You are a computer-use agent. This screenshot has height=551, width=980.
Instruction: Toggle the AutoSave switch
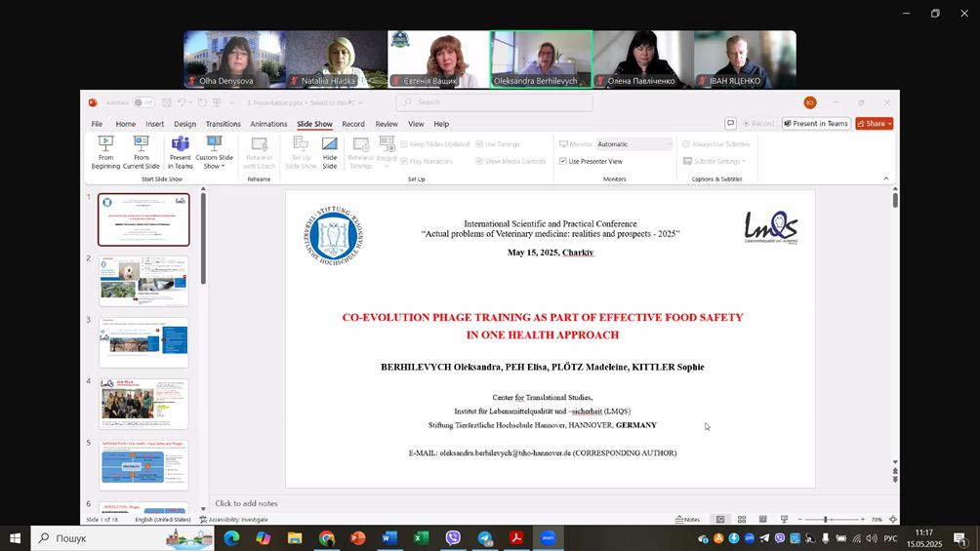143,102
